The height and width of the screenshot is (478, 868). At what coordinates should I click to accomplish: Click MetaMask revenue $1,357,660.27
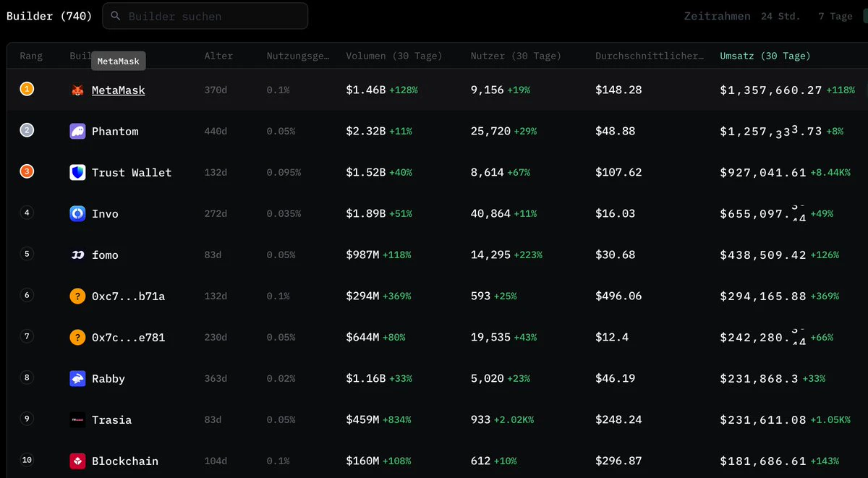pos(771,90)
